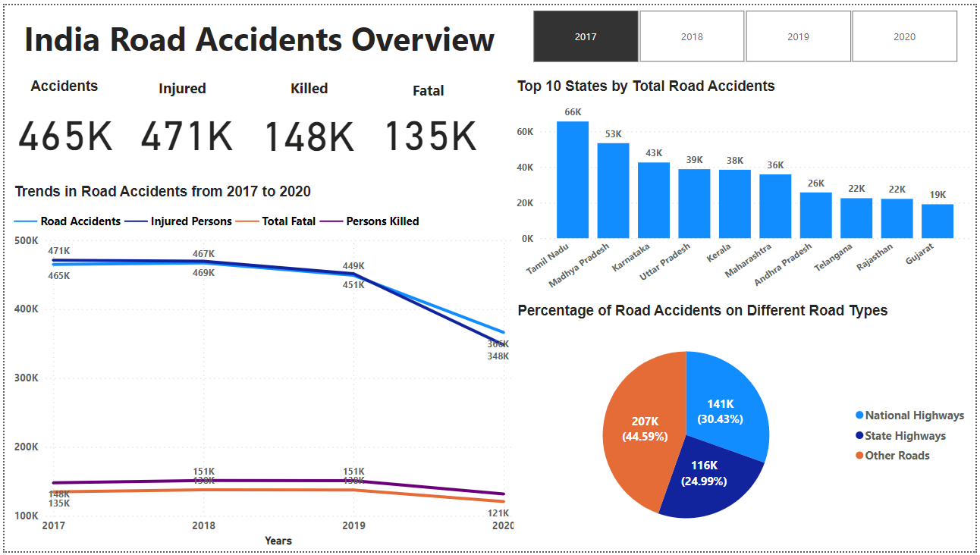Image resolution: width=980 pixels, height=555 pixels.
Task: Select the 2019 year slicer
Action: click(798, 36)
